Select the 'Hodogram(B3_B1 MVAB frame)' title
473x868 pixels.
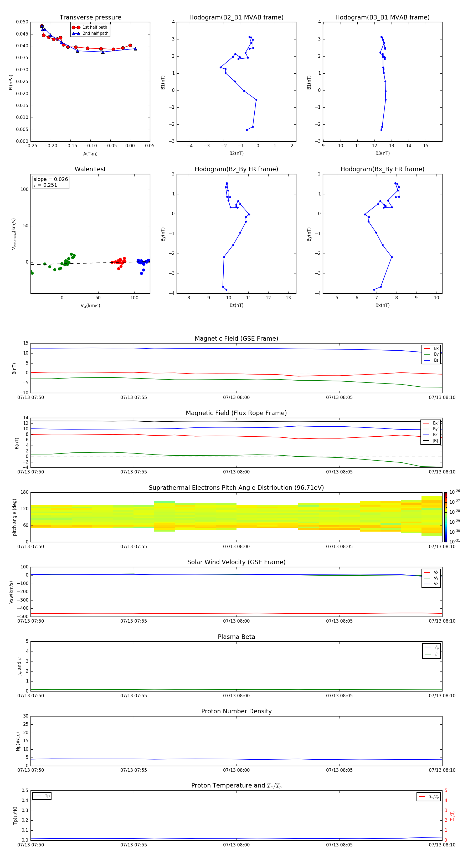(x=382, y=18)
